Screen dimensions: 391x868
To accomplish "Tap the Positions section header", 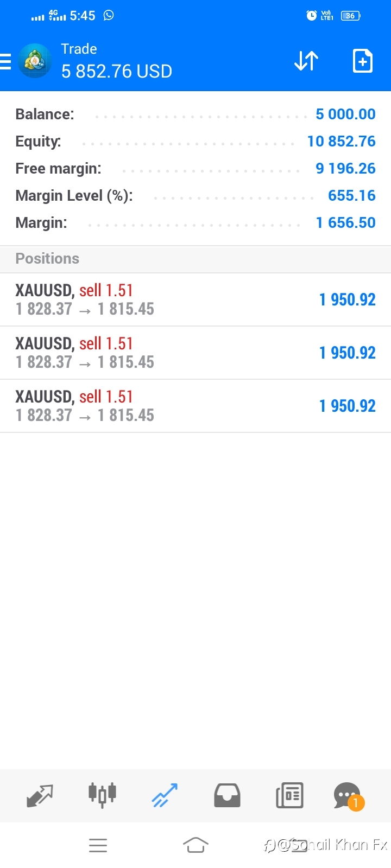I will tap(47, 258).
